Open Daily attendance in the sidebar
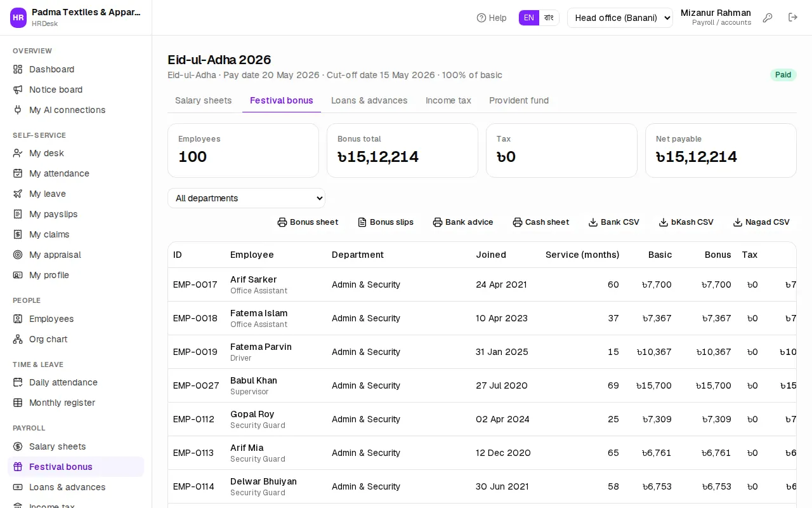 tap(75, 382)
